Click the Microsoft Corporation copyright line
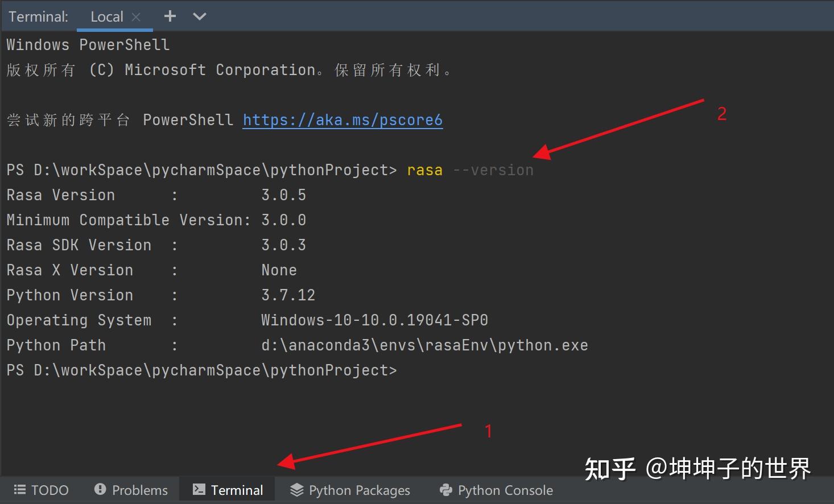Viewport: 834px width, 504px height. click(229, 70)
